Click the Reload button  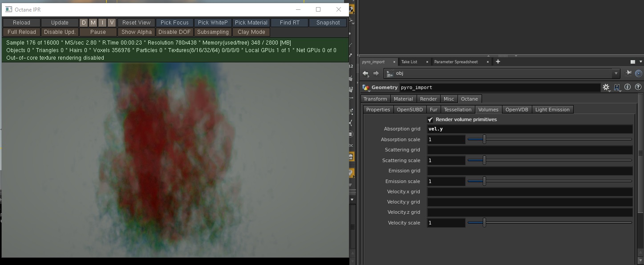[21, 23]
